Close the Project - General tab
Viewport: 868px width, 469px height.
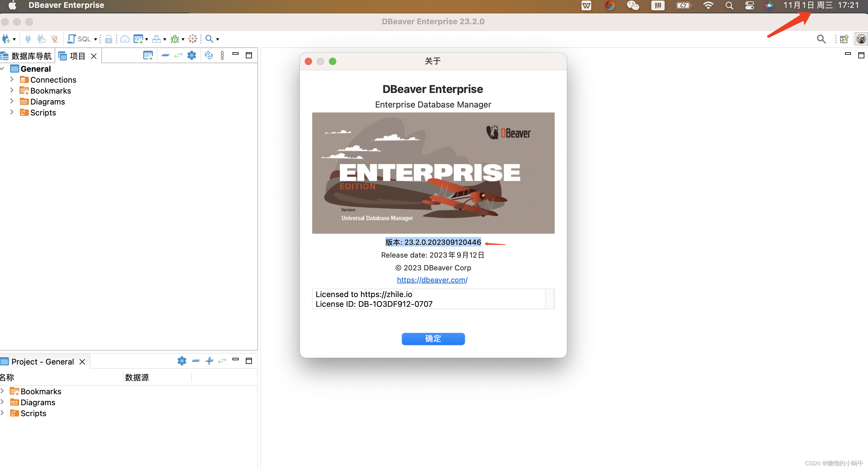(82, 362)
